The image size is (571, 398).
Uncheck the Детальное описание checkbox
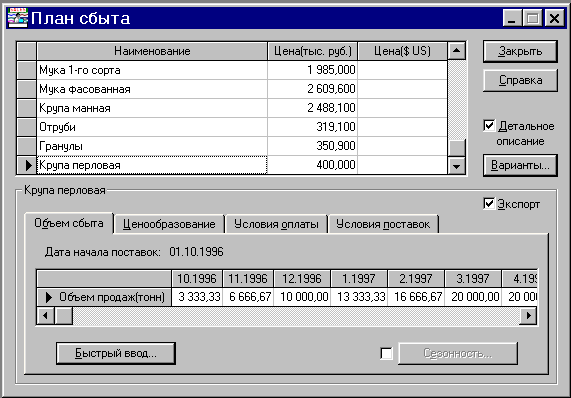coord(489,126)
